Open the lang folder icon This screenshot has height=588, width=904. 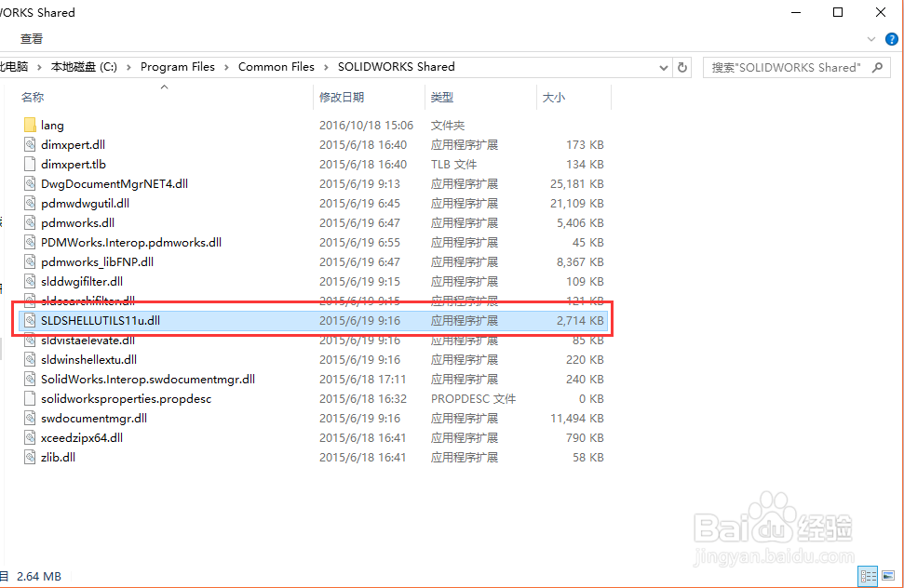point(30,125)
